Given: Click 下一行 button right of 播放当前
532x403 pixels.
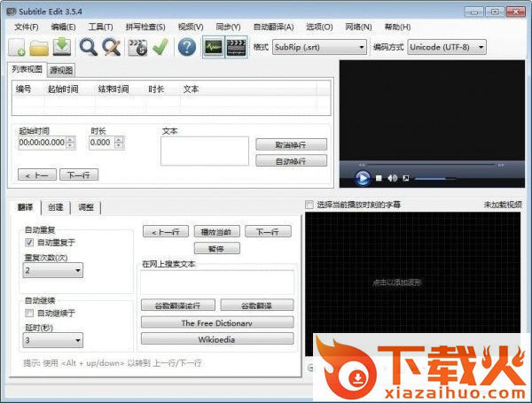Looking at the screenshot, I should pos(268,232).
